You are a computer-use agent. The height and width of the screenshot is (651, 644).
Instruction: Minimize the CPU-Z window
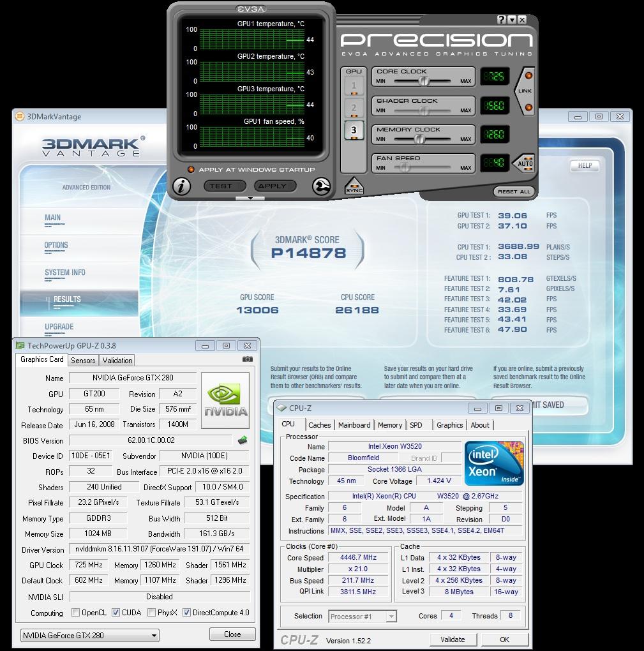click(477, 408)
